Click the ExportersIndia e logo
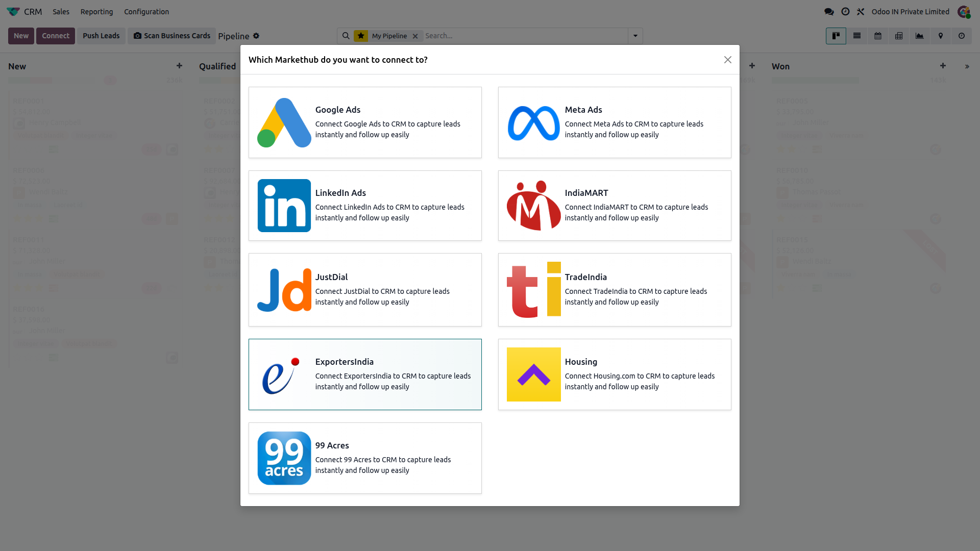 [281, 375]
